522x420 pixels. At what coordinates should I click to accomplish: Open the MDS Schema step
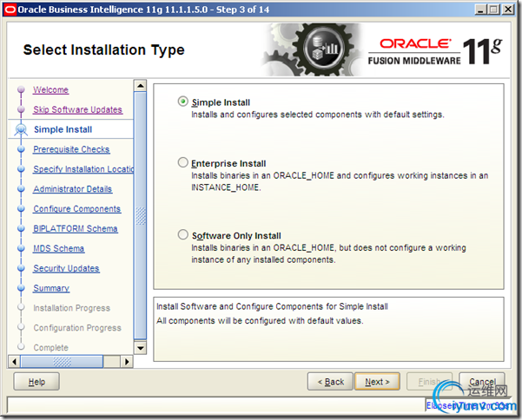coord(58,248)
